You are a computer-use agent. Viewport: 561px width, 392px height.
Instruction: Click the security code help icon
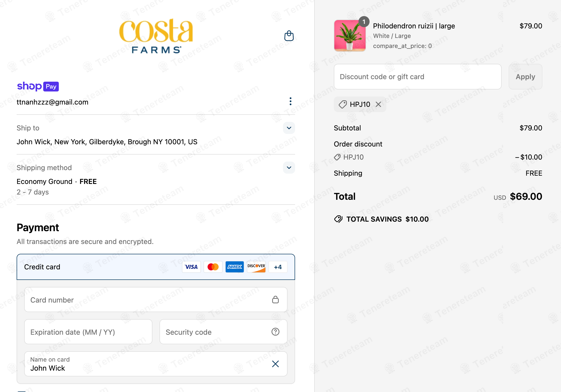[x=275, y=332]
